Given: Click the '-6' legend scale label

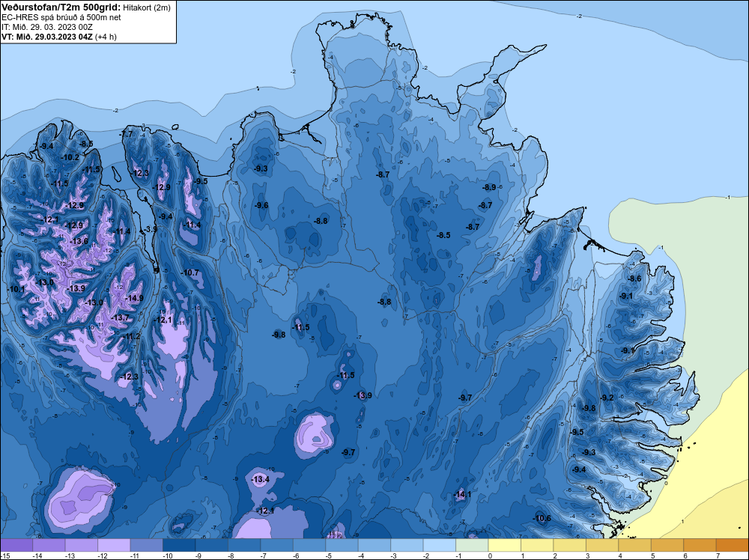Looking at the screenshot, I should (294, 556).
